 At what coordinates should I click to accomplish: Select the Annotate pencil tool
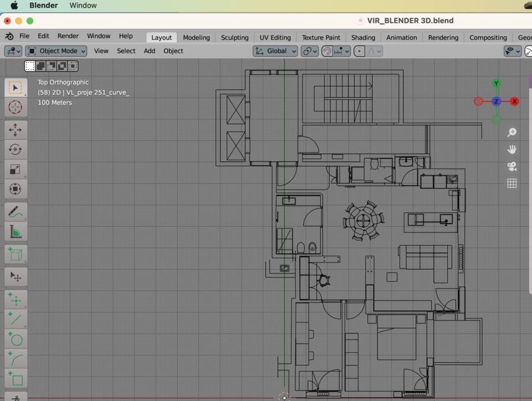click(15, 211)
